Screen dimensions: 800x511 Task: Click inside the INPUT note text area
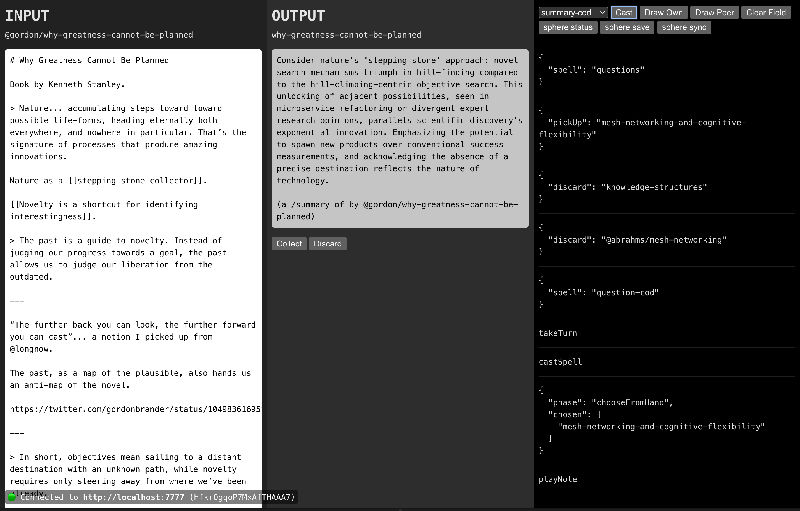click(133, 300)
